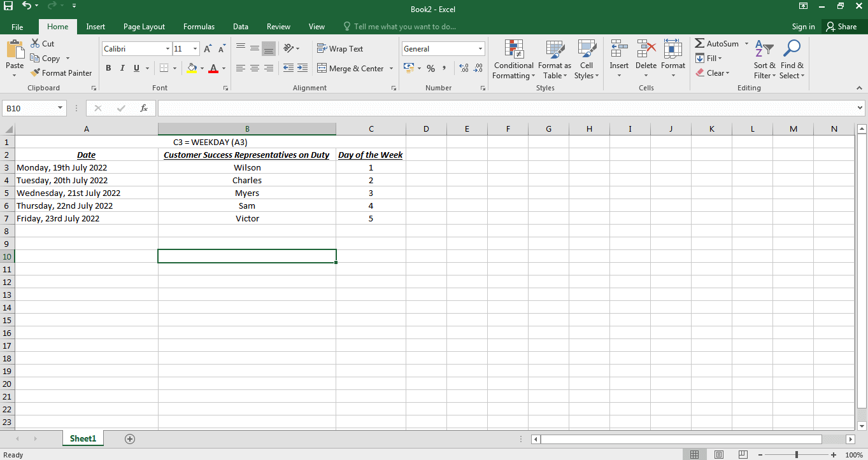Expand the Borders dropdown arrow

click(x=174, y=68)
